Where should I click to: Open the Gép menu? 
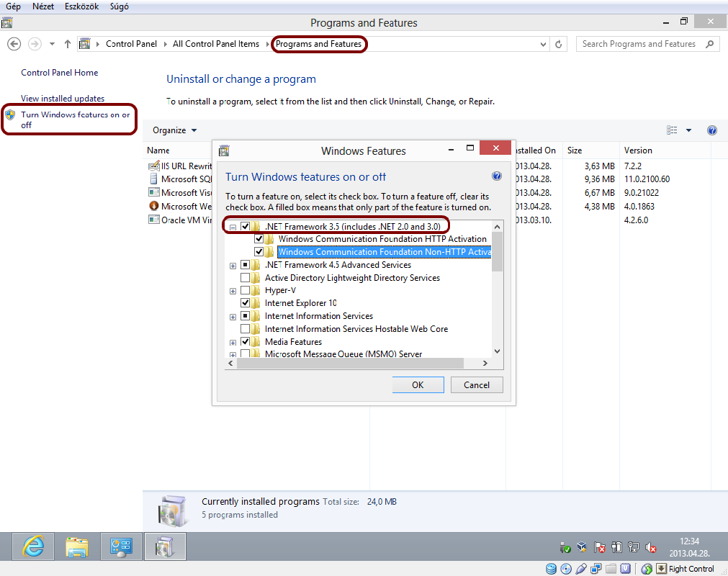click(x=13, y=6)
